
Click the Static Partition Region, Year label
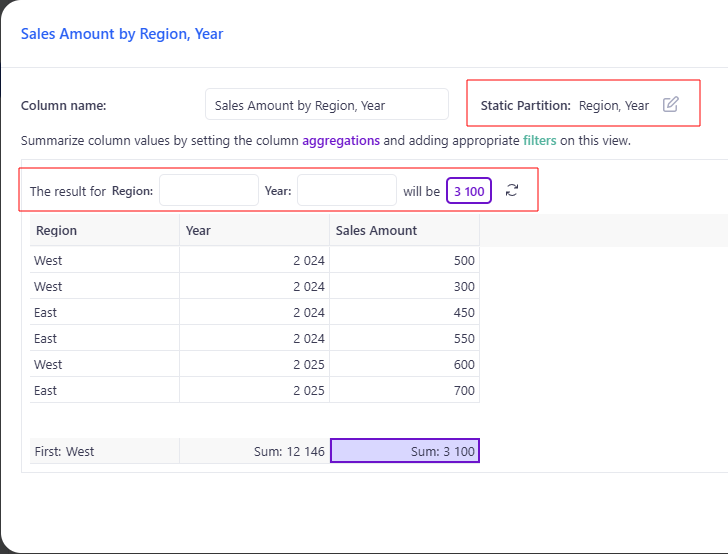pyautogui.click(x=614, y=105)
